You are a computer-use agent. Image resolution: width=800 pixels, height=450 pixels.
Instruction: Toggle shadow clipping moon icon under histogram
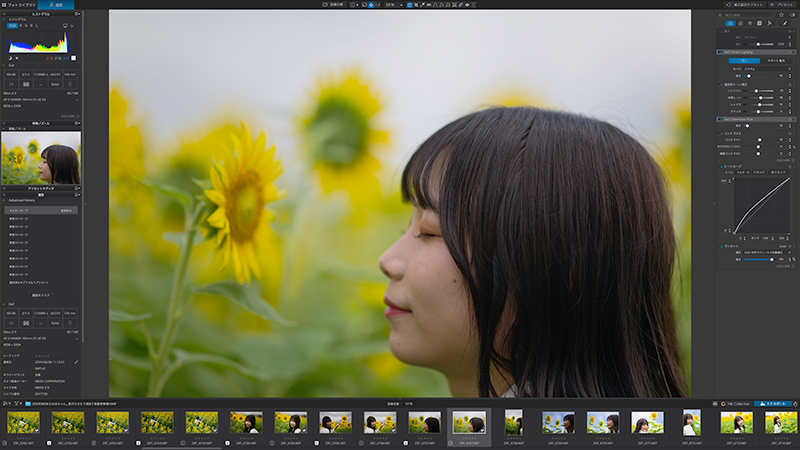click(10, 58)
